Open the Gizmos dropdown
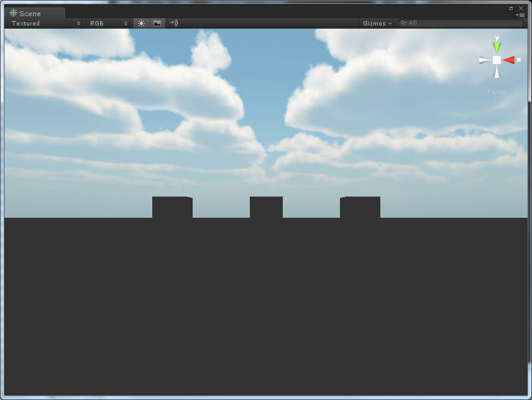This screenshot has width=532, height=400. [378, 23]
